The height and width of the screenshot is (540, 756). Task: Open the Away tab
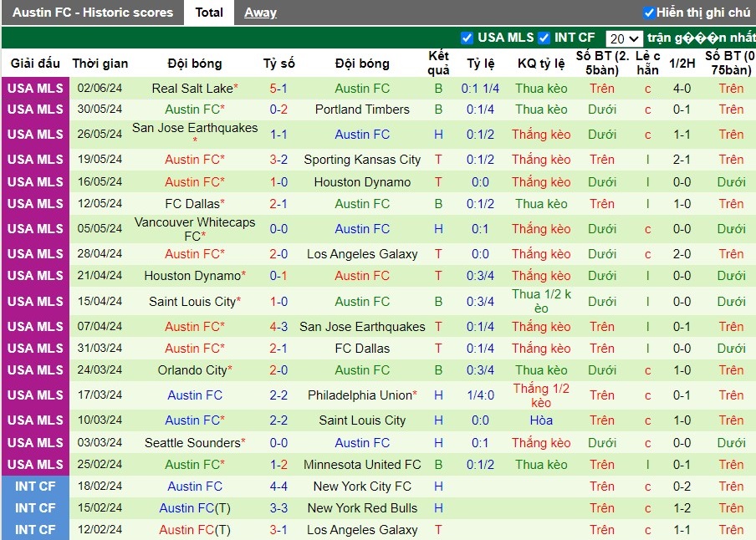(260, 13)
